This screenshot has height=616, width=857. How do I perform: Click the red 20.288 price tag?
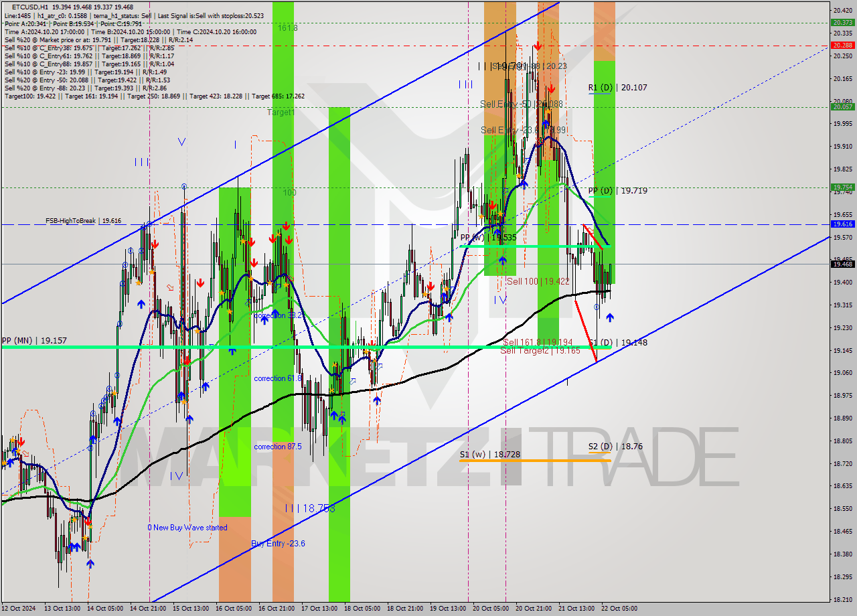coord(842,46)
